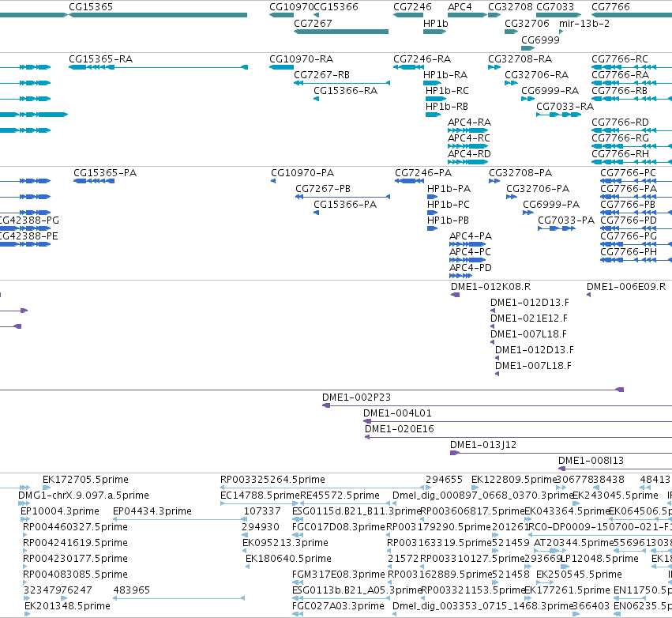Click the EP10004.3prime insertion label
672x618 pixels.
(59, 511)
